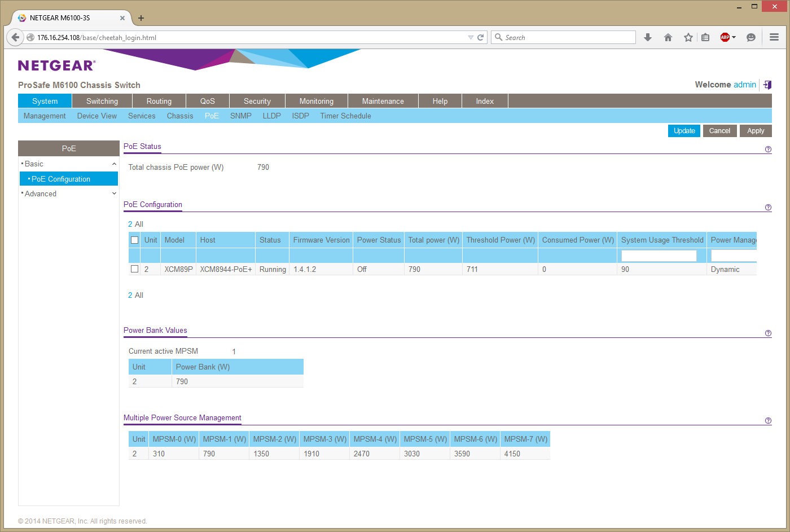The width and height of the screenshot is (790, 532).
Task: Click the Cancel button
Action: pos(720,131)
